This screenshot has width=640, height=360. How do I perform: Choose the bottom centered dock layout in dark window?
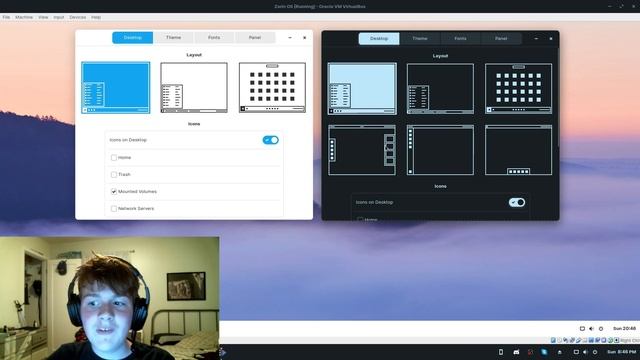point(518,150)
